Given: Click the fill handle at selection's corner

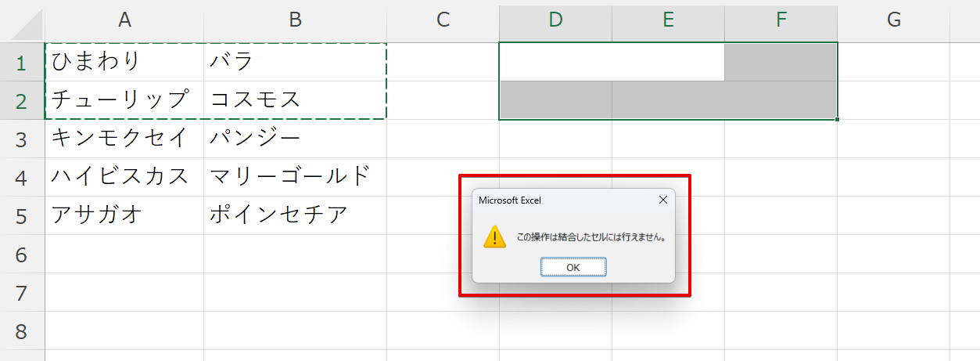Looking at the screenshot, I should point(837,119).
